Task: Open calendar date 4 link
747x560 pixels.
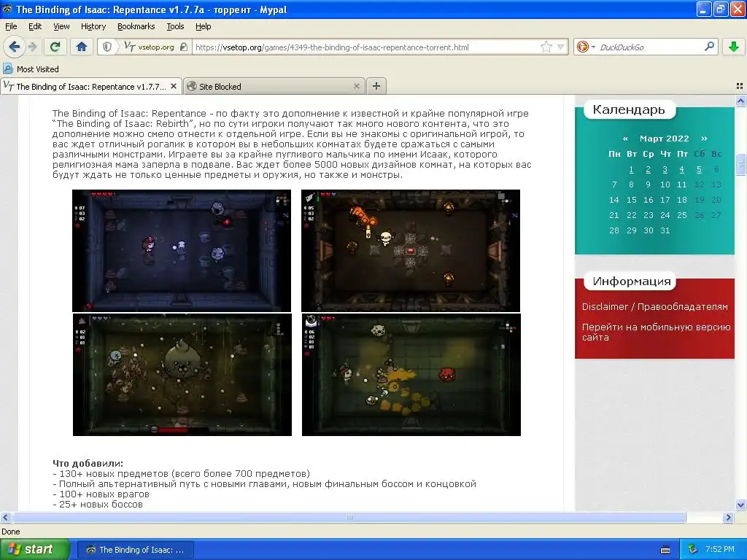Action: (x=682, y=169)
